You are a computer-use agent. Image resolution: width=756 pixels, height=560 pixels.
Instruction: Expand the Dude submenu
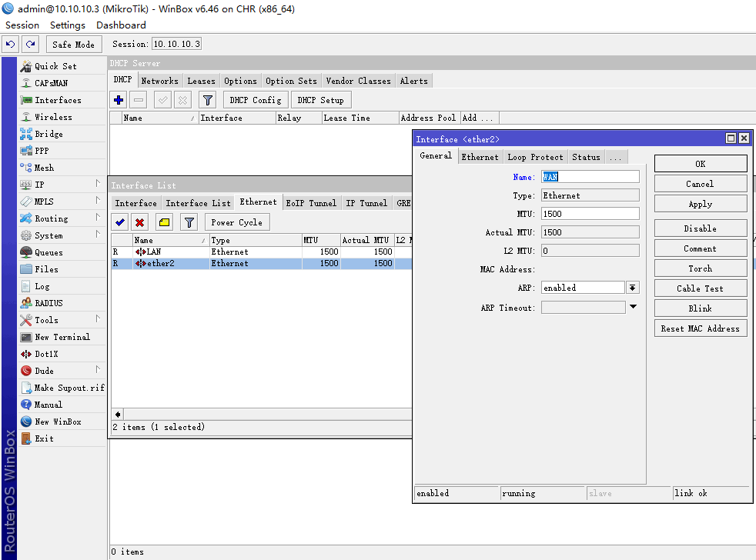click(x=60, y=371)
